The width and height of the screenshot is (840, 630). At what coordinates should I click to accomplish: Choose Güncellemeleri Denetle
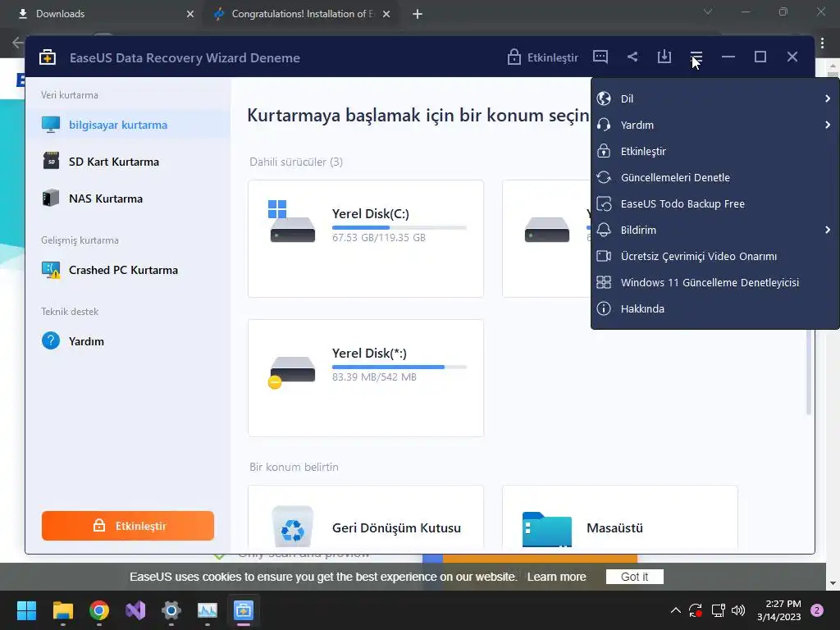point(714,177)
